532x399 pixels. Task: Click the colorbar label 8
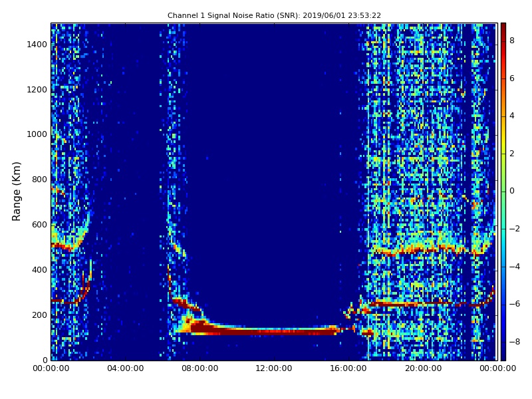click(x=512, y=41)
